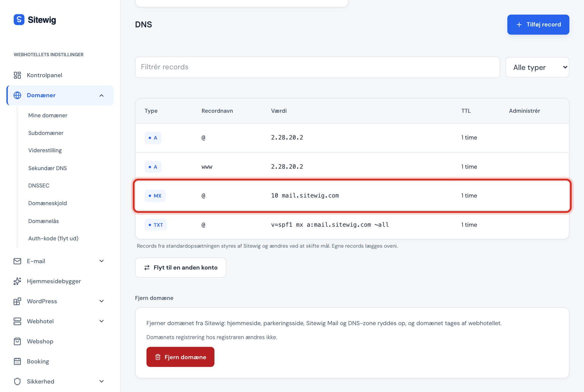This screenshot has height=392, width=584.
Task: Click the Hjemmesidebygger sparkle icon
Action: [17, 281]
